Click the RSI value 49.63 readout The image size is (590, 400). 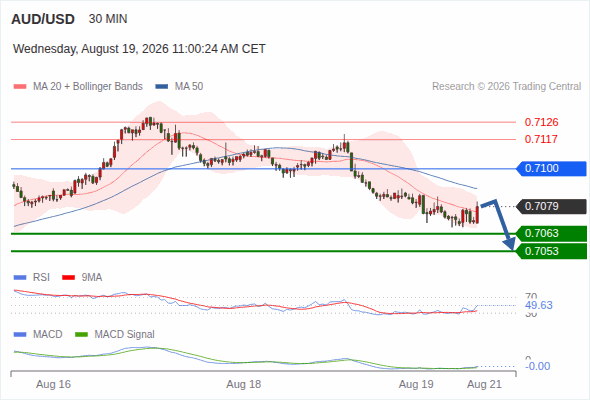(539, 305)
